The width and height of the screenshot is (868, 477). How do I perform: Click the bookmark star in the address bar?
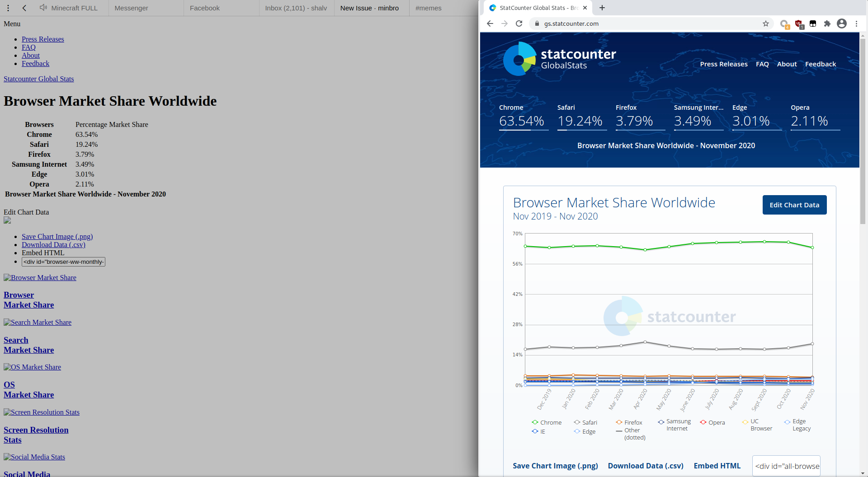pos(766,23)
